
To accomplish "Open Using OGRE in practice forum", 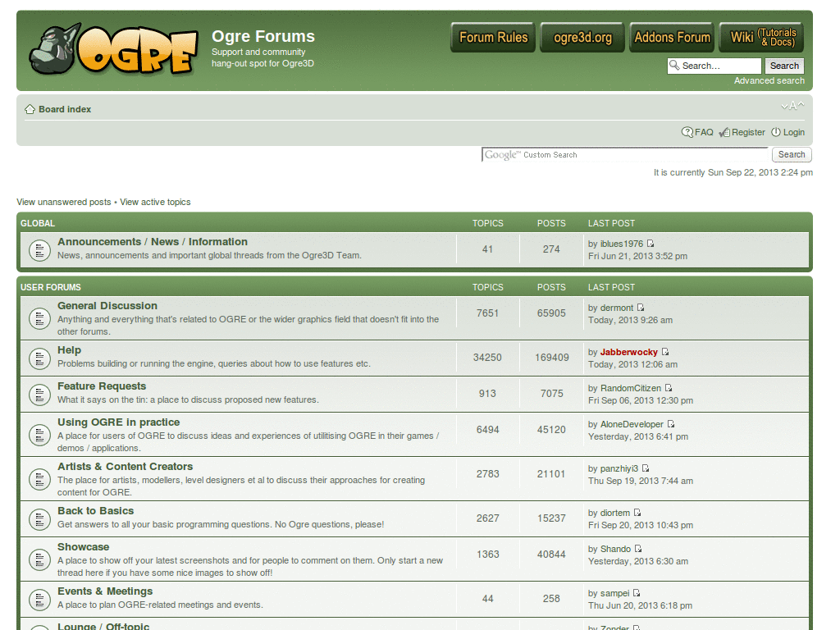I will 119,422.
